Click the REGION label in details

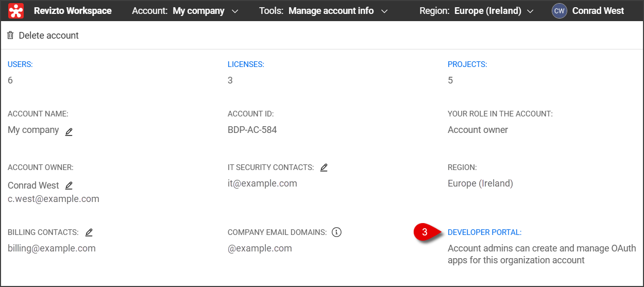click(x=462, y=167)
